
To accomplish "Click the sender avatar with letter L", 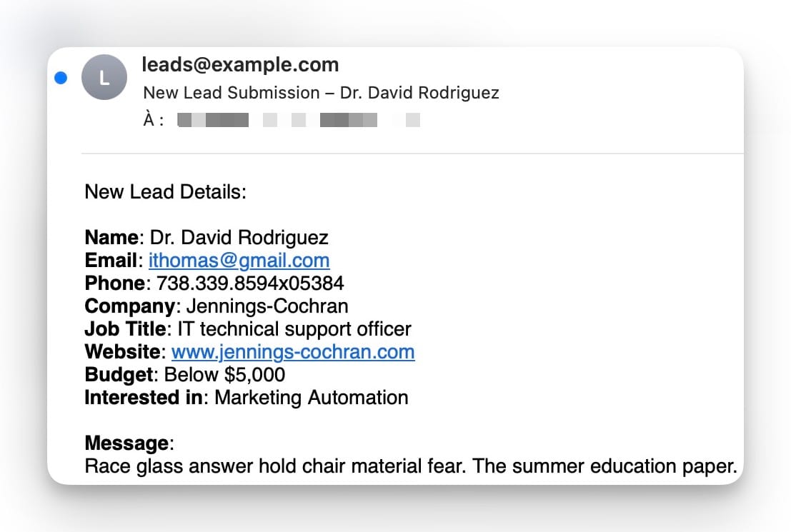I will click(x=104, y=77).
